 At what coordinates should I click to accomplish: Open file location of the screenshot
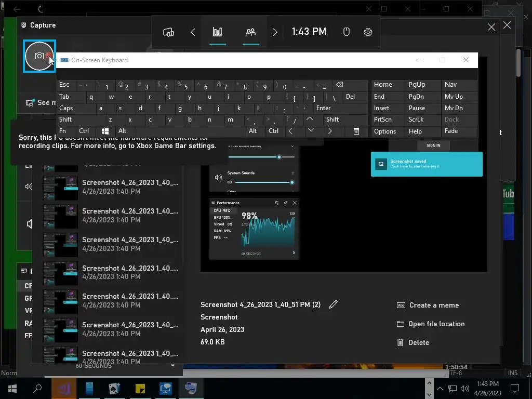(x=431, y=324)
